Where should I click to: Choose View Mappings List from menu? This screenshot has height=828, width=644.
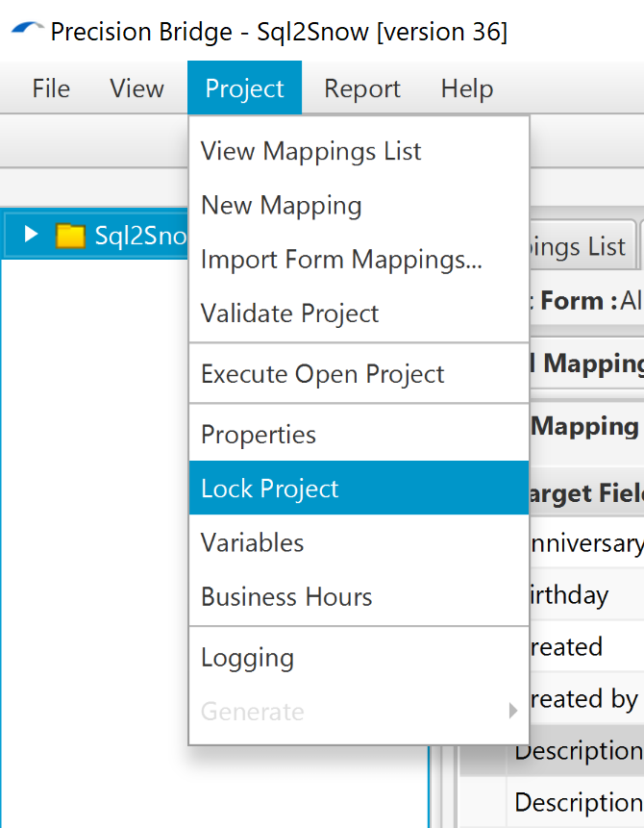pos(359,151)
